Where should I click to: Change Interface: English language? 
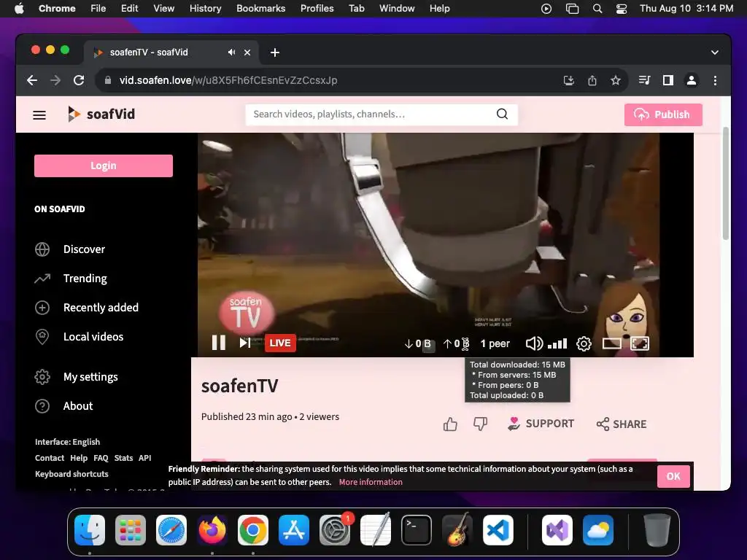68,442
